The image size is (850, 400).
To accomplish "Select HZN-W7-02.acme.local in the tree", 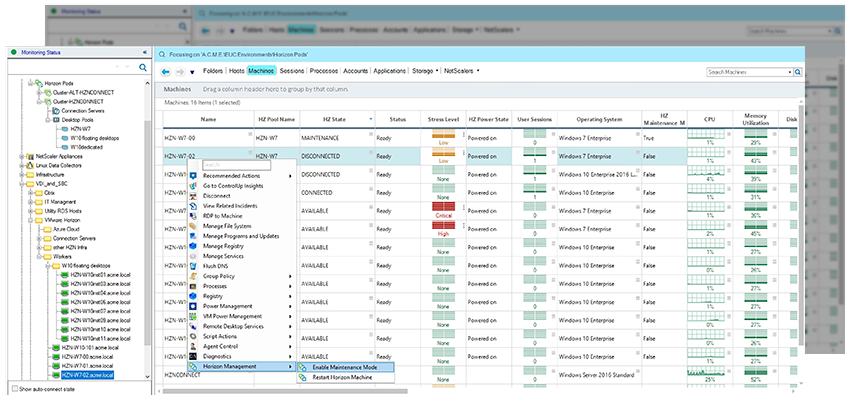I will coord(87,375).
